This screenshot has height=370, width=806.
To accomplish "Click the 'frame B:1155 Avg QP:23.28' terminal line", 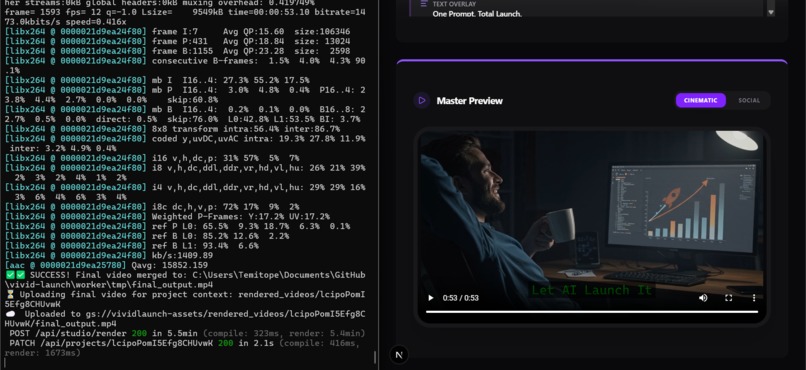I will tap(177, 51).
